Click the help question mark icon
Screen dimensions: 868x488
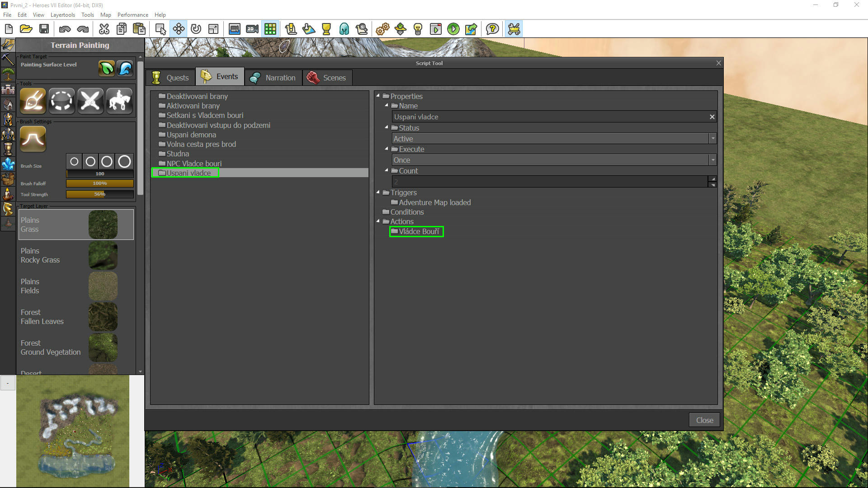(492, 29)
